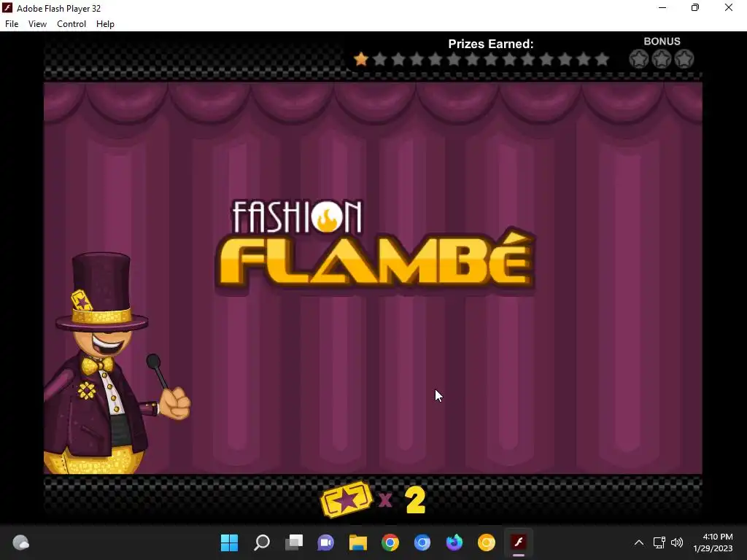Viewport: 747px width, 560px height.
Task: Open taskbar Search
Action: 262,542
